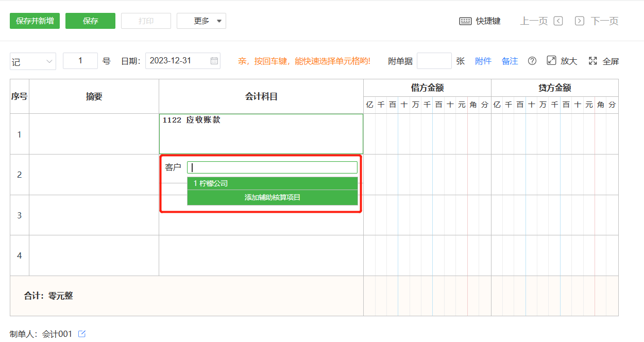Select 1 柠檬公司 from customer list
Viewport: 644px width, 342px height.
click(273, 183)
